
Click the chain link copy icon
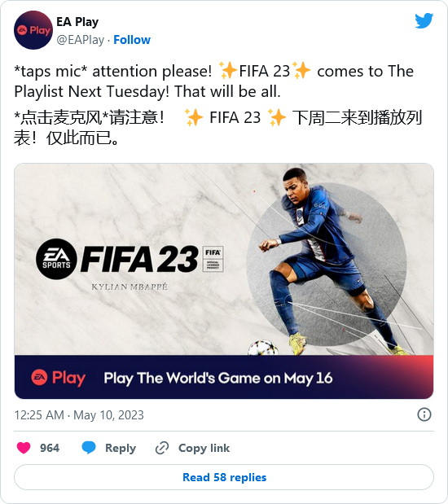162,448
